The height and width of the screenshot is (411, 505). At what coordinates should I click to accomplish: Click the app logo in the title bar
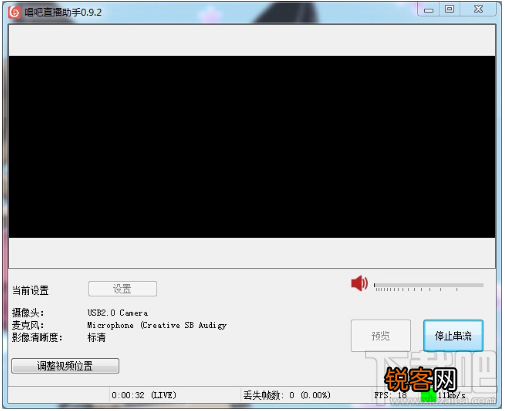[x=14, y=12]
